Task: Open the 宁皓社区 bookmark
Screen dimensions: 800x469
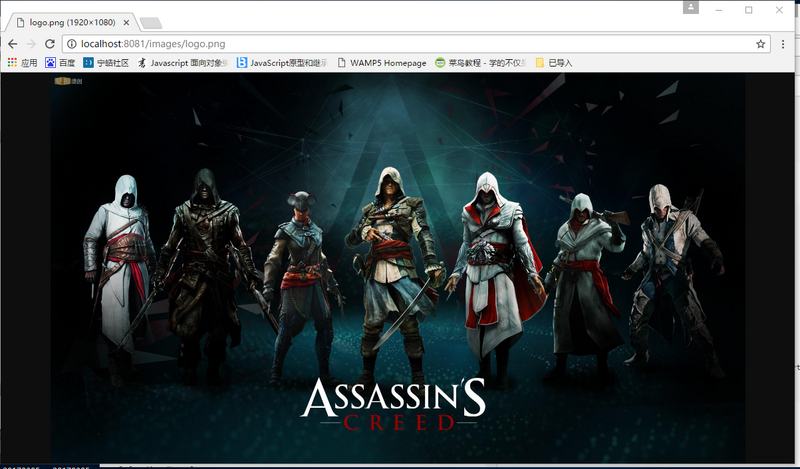Action: (x=106, y=63)
